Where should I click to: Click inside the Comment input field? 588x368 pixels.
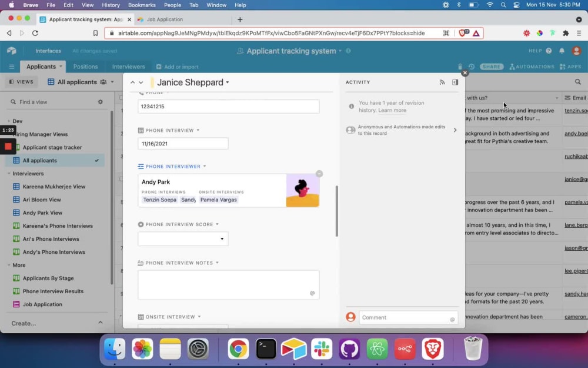[x=406, y=317]
